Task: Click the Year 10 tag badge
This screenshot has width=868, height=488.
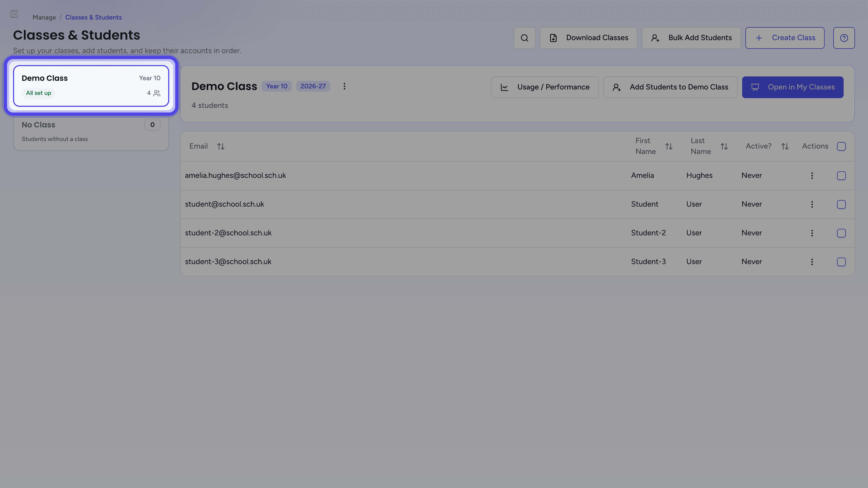Action: click(x=276, y=86)
